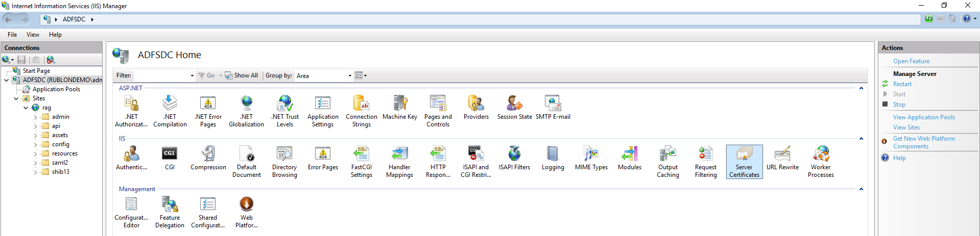
Task: Click the Restart server link
Action: click(x=902, y=84)
